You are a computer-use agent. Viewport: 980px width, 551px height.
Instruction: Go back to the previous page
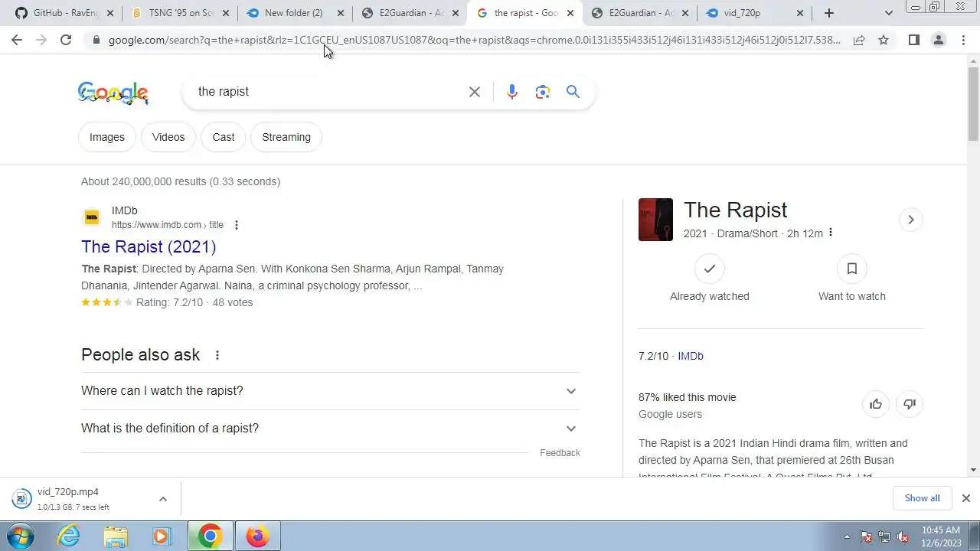coord(17,40)
